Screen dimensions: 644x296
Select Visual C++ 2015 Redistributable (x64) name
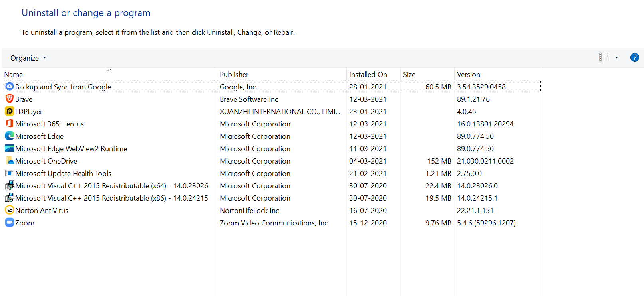(112, 186)
